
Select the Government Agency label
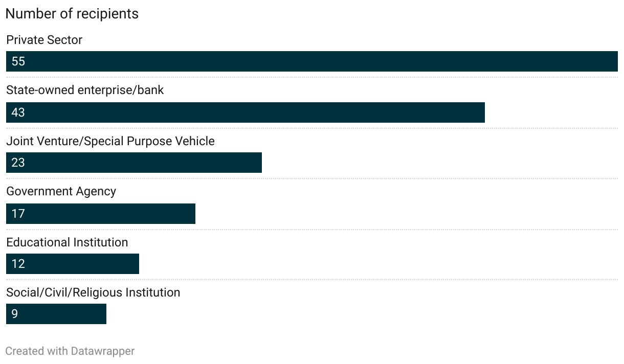pos(61,191)
